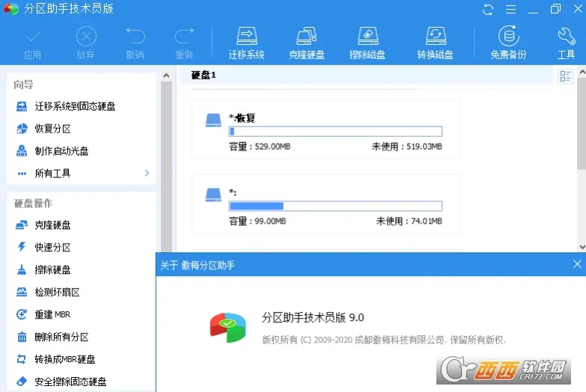Open the 擦除磁盘 wipe disk toolbar tool
Screen dimensions: 586x392
tap(367, 43)
